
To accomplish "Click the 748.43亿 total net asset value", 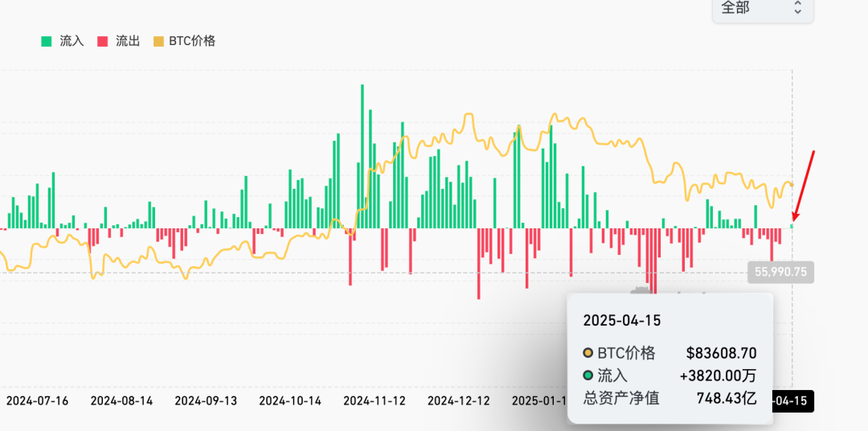I will tap(727, 398).
